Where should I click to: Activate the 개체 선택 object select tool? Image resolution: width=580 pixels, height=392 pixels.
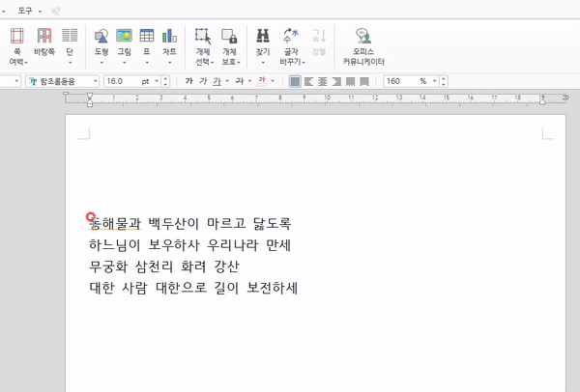coord(203,37)
